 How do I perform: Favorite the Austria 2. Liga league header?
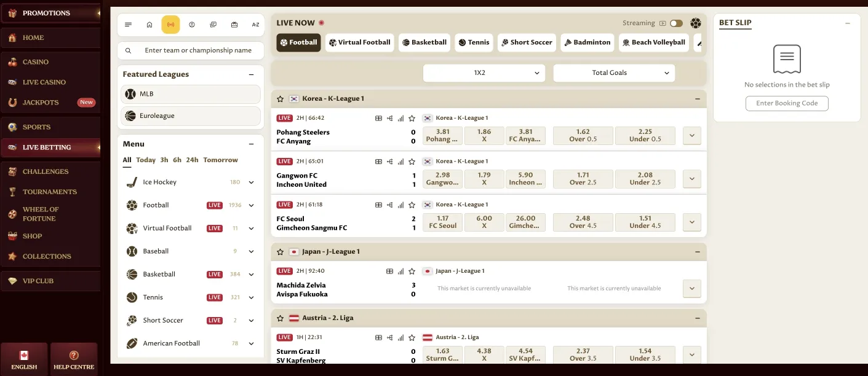pyautogui.click(x=281, y=318)
